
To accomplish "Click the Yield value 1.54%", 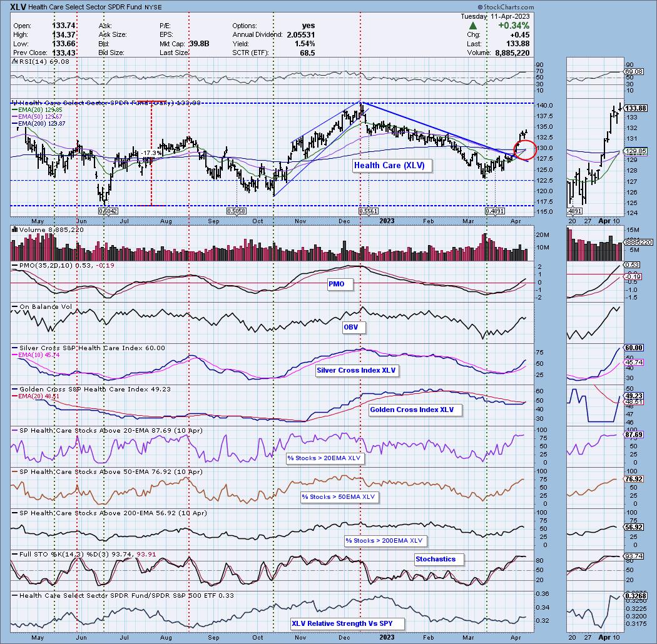I will (305, 44).
